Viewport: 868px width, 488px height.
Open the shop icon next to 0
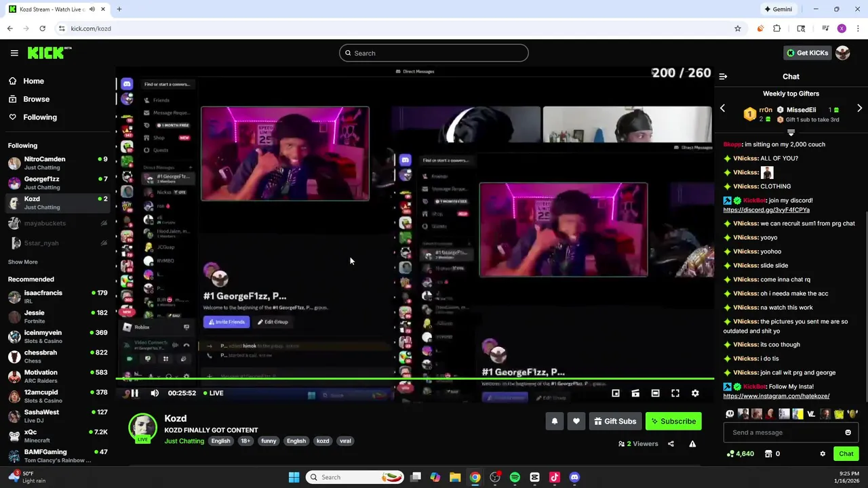(x=768, y=454)
